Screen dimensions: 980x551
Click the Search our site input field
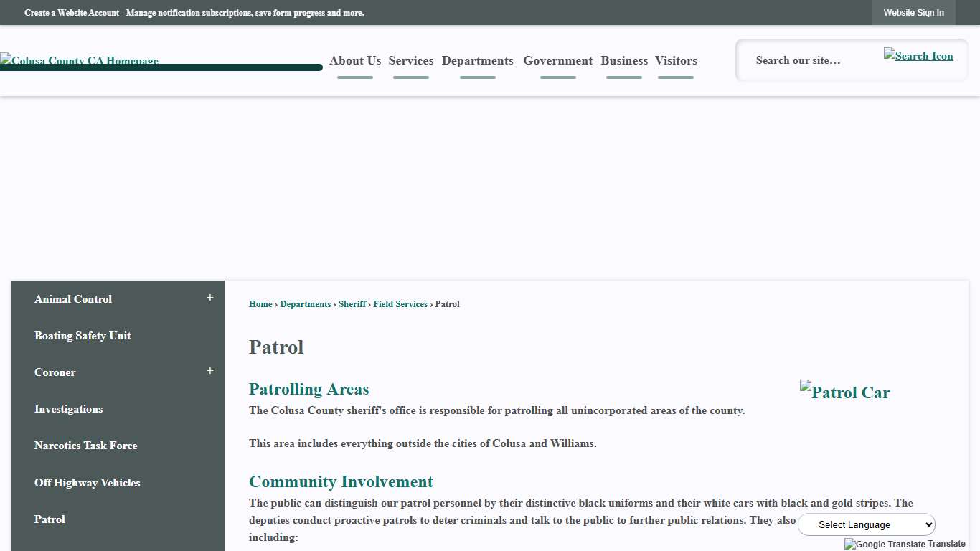click(x=811, y=60)
